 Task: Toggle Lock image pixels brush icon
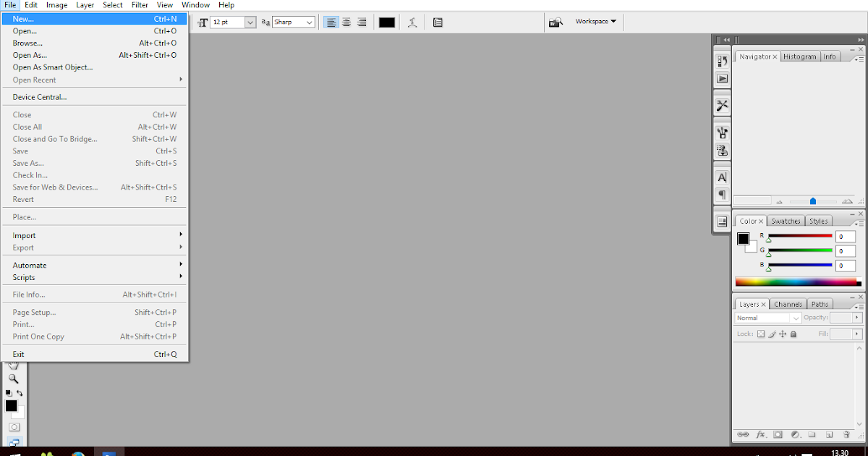point(772,334)
